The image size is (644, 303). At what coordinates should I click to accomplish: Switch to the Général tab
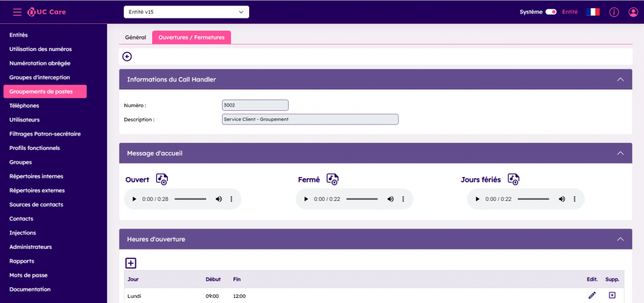click(x=135, y=38)
